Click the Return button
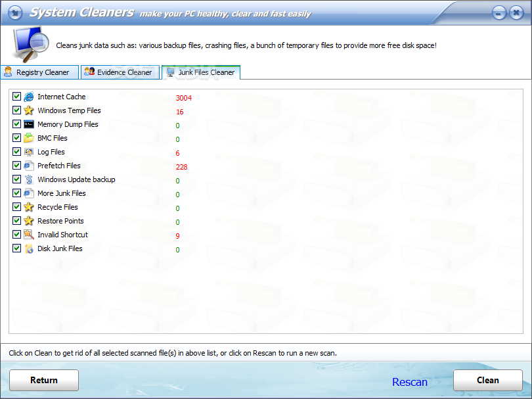Viewport: 532px width, 399px height. 44,381
